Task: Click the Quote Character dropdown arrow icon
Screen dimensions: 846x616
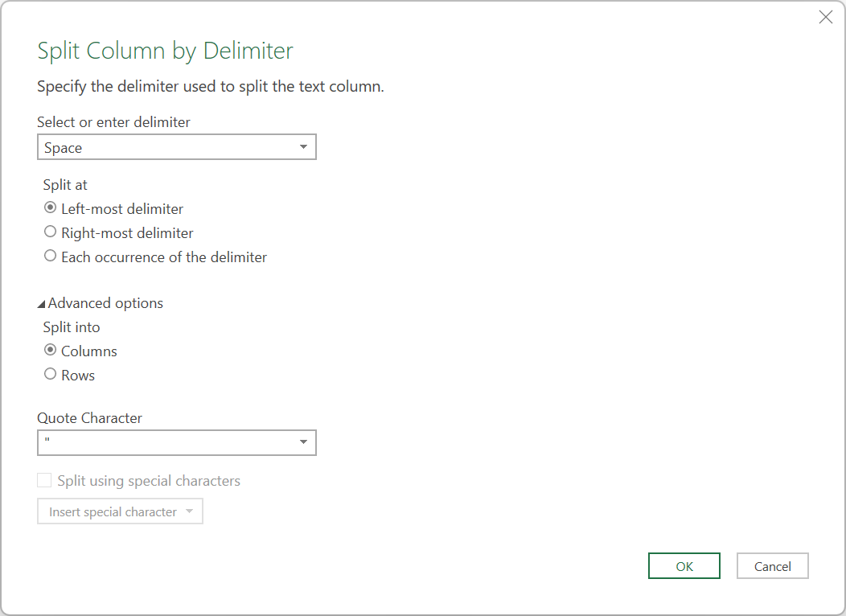Action: click(x=303, y=442)
